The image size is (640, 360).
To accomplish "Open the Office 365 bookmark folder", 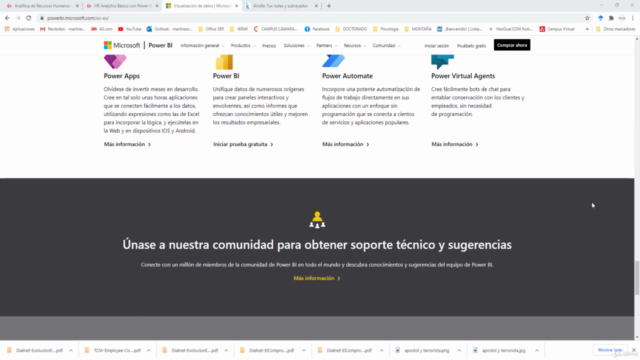I will (x=211, y=29).
